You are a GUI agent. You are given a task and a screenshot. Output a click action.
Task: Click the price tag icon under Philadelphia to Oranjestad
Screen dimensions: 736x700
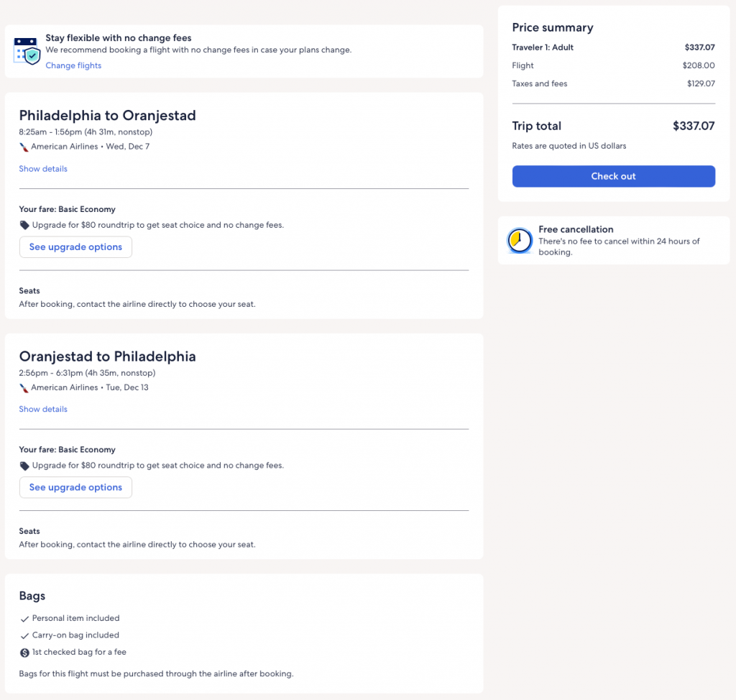pyautogui.click(x=24, y=225)
